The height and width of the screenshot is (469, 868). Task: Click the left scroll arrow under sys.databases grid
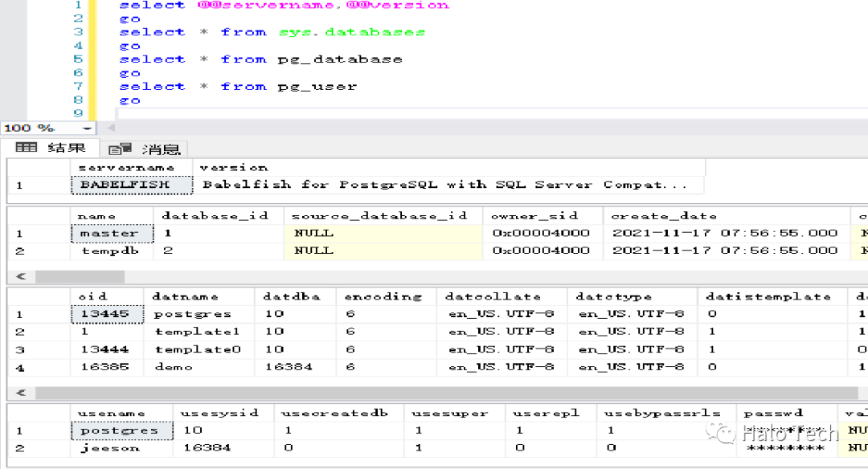coord(21,276)
